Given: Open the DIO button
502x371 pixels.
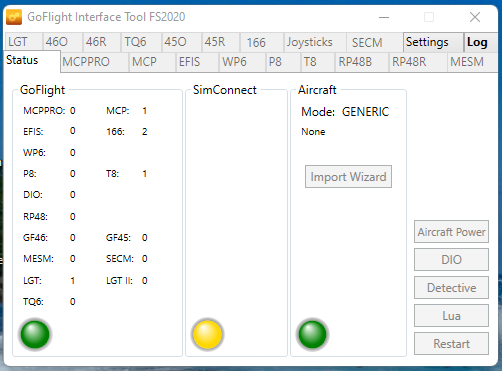Looking at the screenshot, I should pos(451,260).
